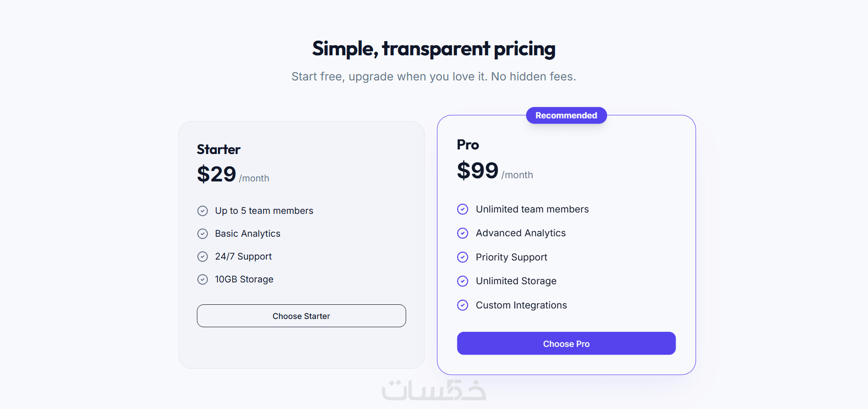868x409 pixels.
Task: Click the Custom Integrations feature text
Action: (x=521, y=305)
